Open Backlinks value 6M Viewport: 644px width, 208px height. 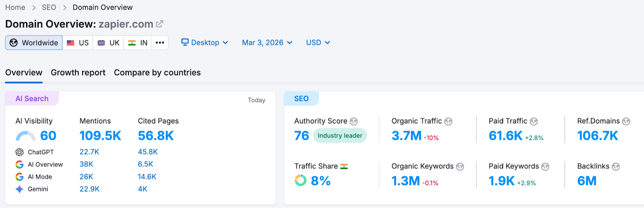click(587, 181)
